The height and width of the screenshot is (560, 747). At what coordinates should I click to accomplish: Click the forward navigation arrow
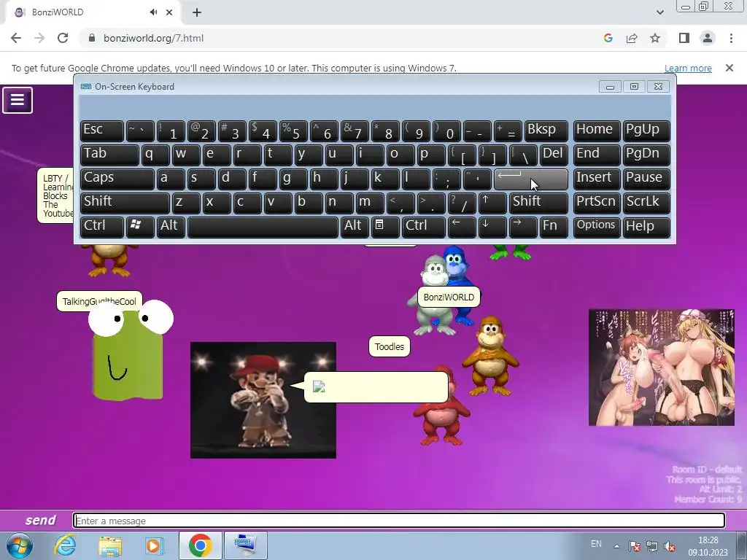click(39, 38)
